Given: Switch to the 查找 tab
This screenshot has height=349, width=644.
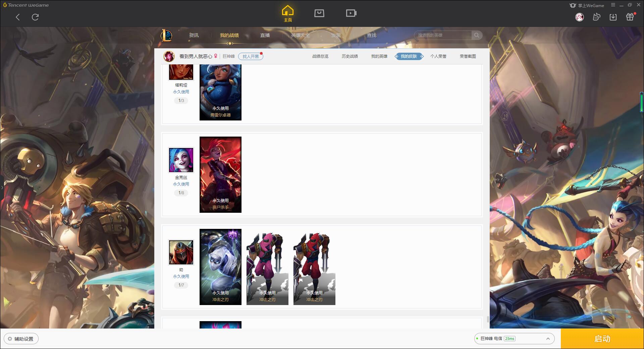Looking at the screenshot, I should pos(372,35).
